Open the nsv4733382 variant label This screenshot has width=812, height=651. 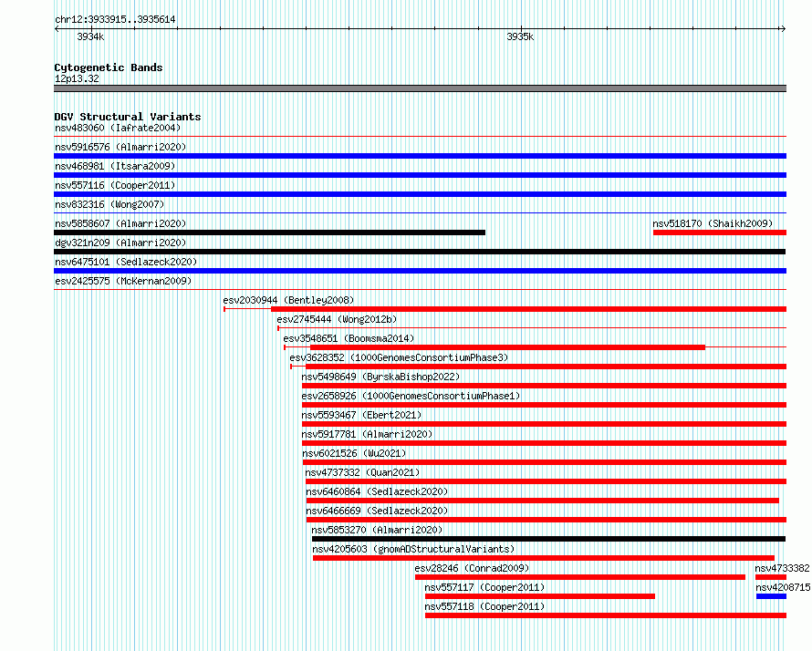pos(782,568)
